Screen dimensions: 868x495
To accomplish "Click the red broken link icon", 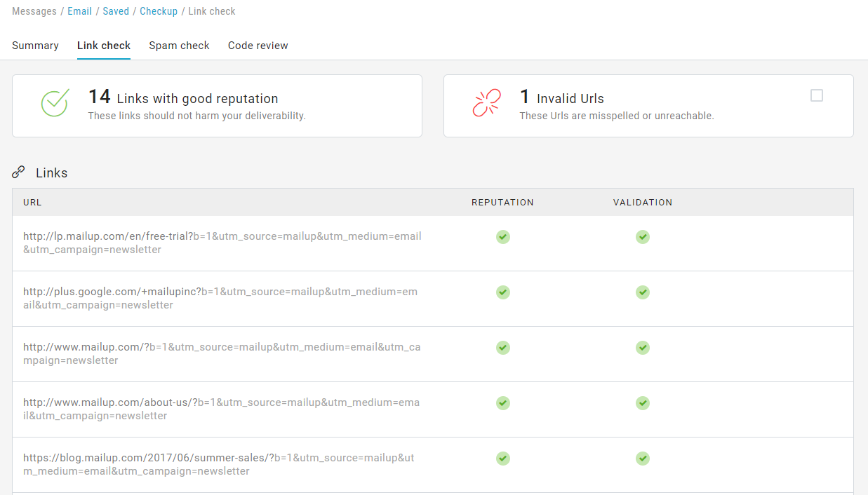I will (486, 103).
